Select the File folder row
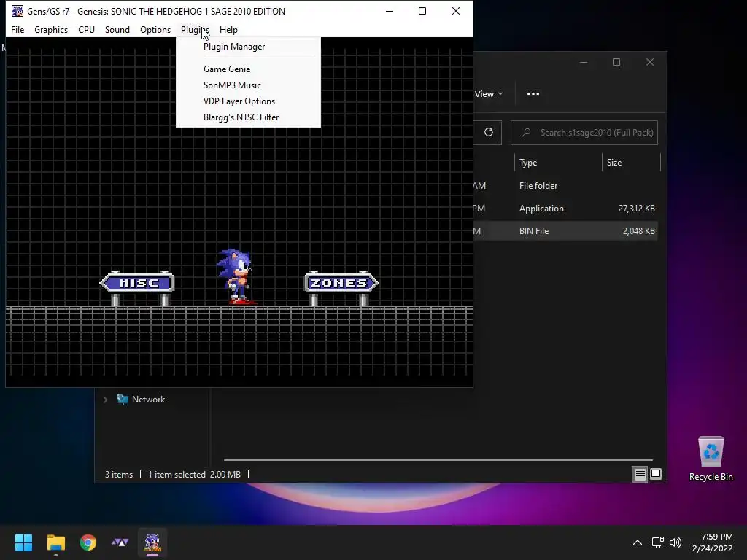Image resolution: width=747 pixels, height=560 pixels. click(x=565, y=186)
